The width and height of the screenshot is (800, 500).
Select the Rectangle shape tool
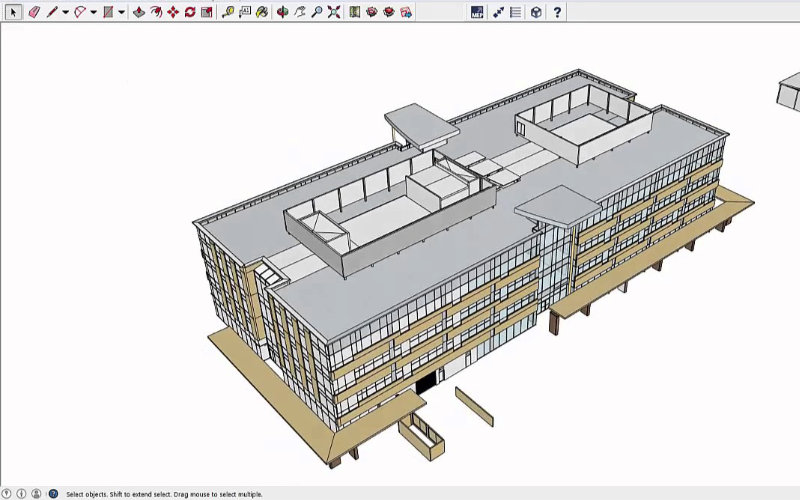point(108,12)
